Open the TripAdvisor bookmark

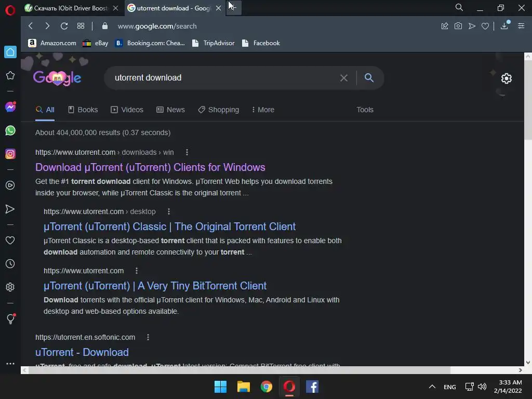[213, 43]
